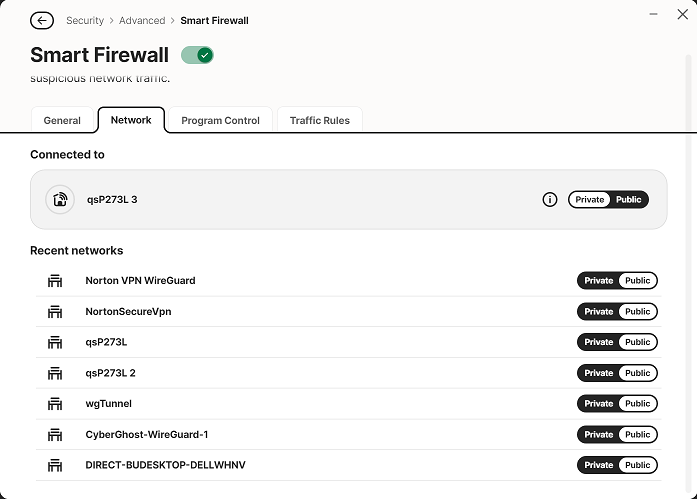The width and height of the screenshot is (697, 499).
Task: Close the Smart Firewall window
Action: click(x=683, y=14)
